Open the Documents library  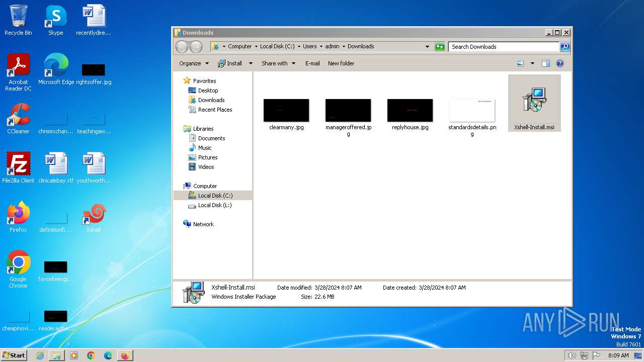(x=211, y=138)
